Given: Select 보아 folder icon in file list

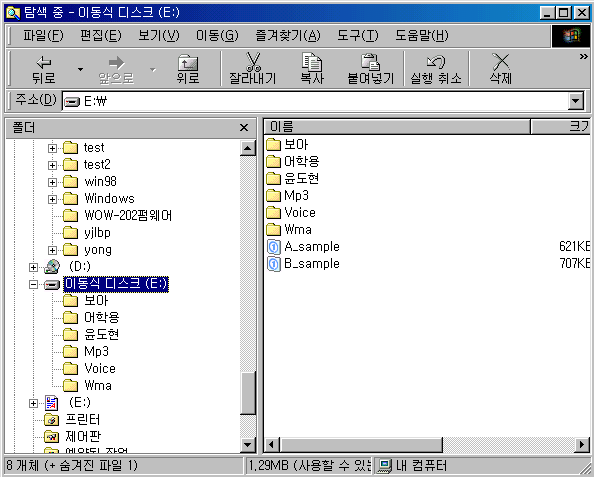Looking at the screenshot, I should point(273,145).
